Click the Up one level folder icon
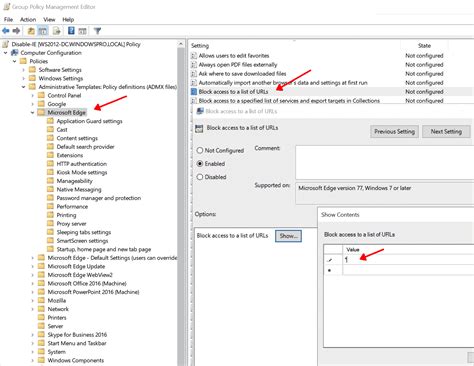The image size is (474, 366). (x=31, y=31)
